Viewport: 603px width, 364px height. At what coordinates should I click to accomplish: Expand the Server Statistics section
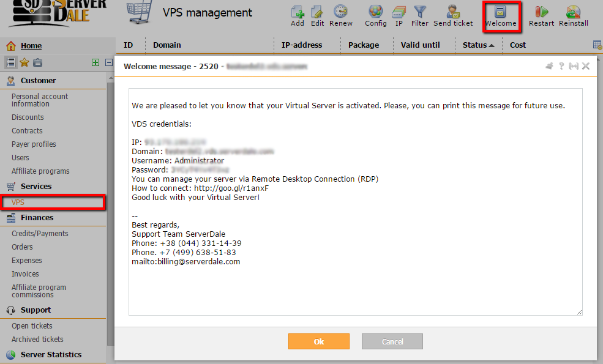click(51, 354)
